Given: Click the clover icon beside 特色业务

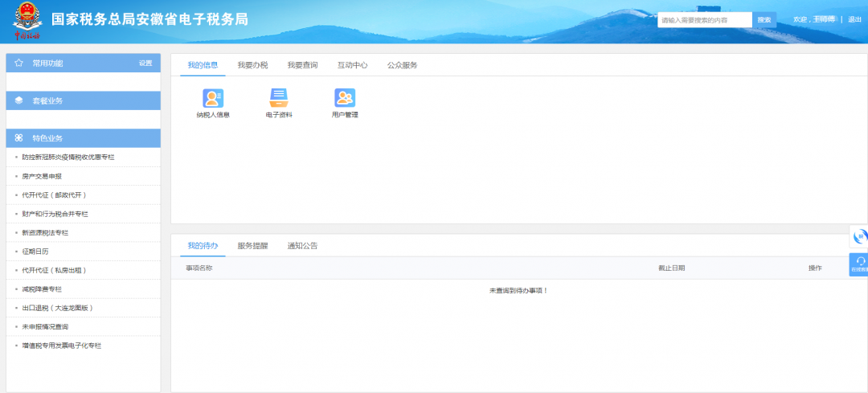Looking at the screenshot, I should [x=18, y=137].
